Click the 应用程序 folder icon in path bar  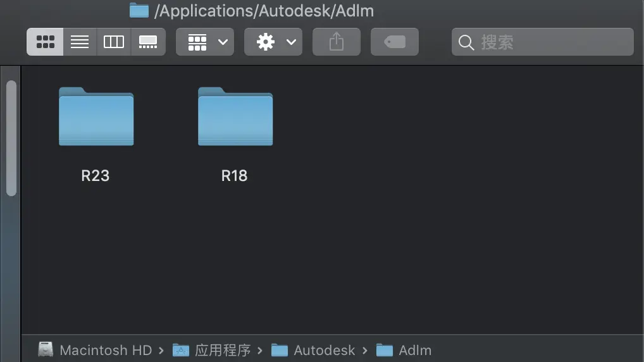pyautogui.click(x=181, y=350)
